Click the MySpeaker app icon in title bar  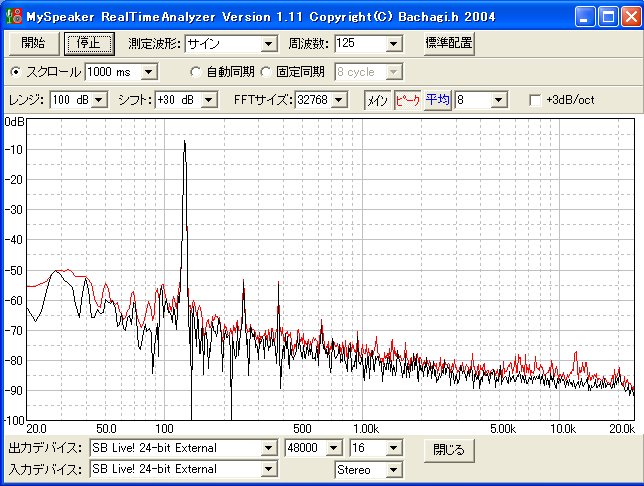pyautogui.click(x=14, y=16)
